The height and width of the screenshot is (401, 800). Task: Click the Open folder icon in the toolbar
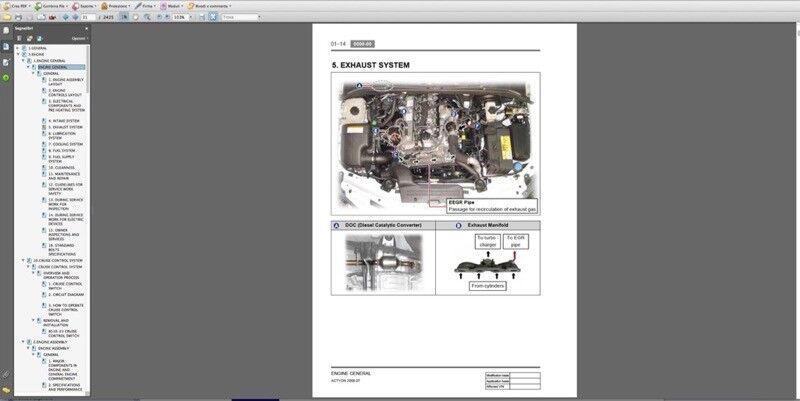pos(7,17)
